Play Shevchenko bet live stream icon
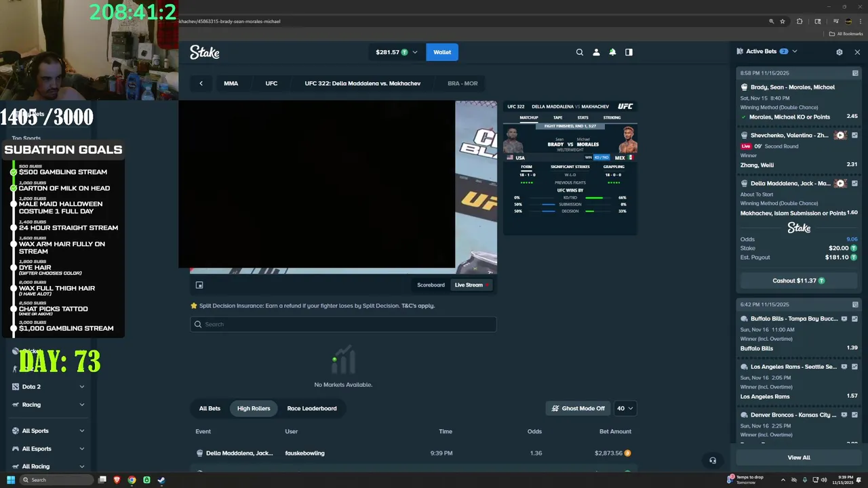 pos(840,136)
